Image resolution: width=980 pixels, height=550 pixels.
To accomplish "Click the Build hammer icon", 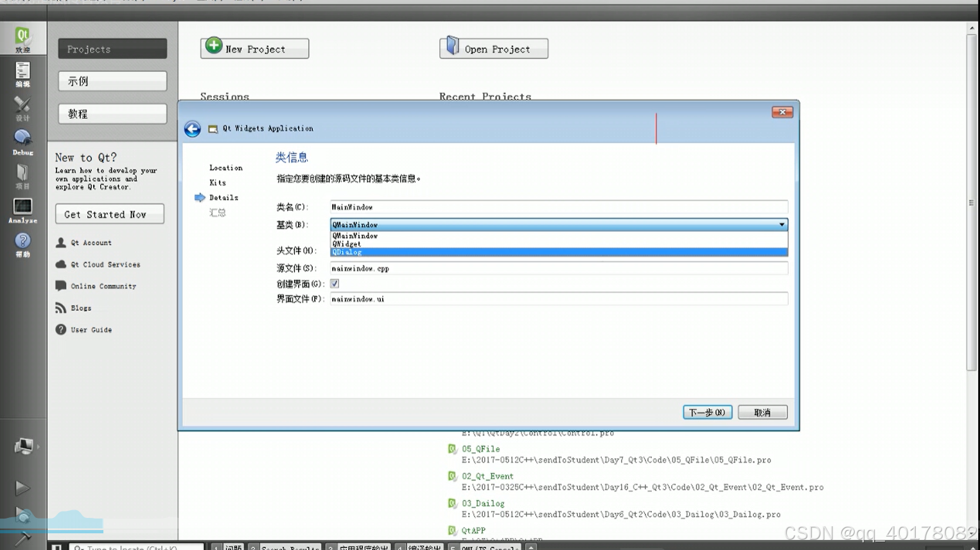I will (x=22, y=538).
